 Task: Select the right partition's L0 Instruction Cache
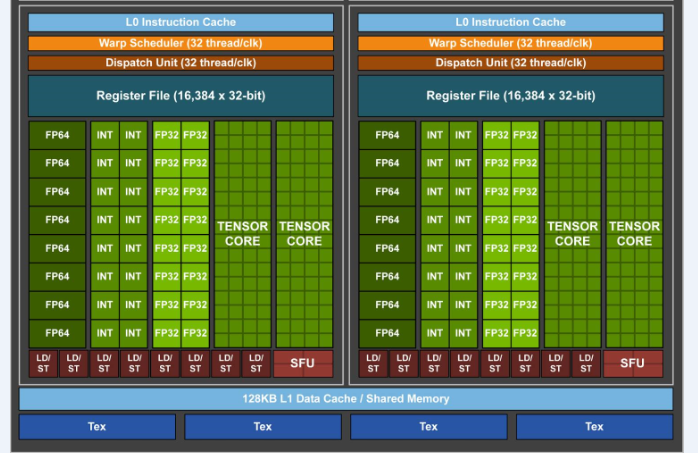click(x=510, y=22)
